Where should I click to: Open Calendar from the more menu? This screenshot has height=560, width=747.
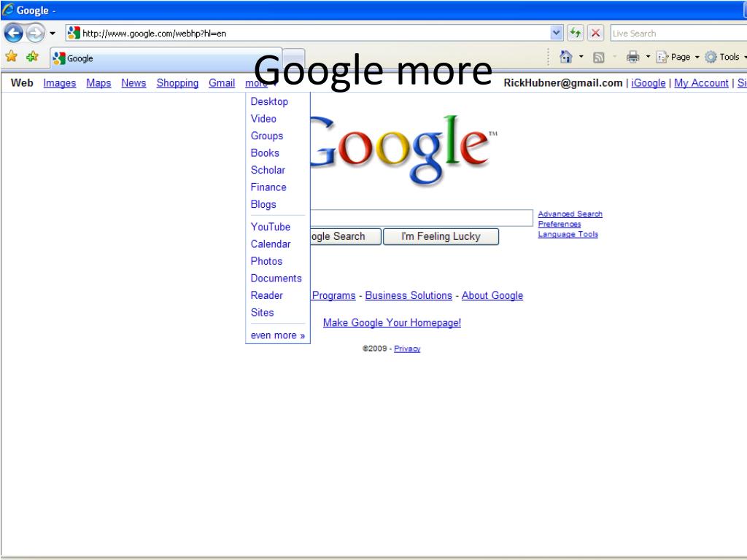coord(271,244)
